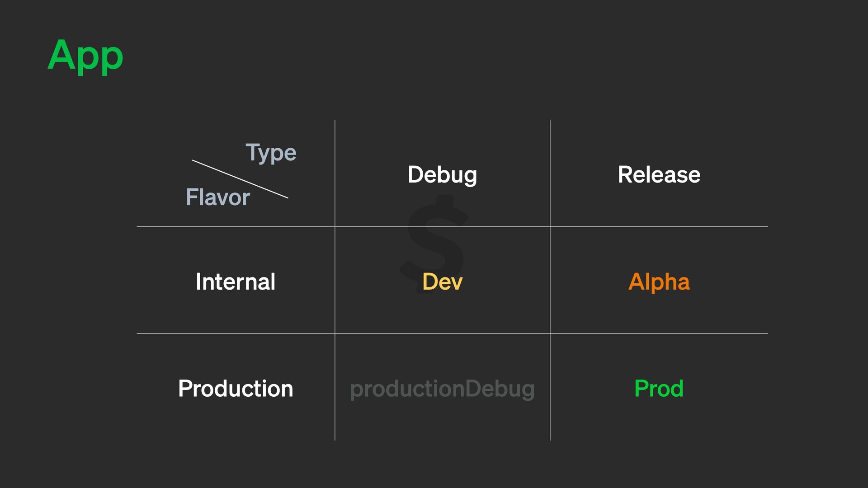Select the Production row header
The height and width of the screenshot is (488, 868).
(236, 389)
